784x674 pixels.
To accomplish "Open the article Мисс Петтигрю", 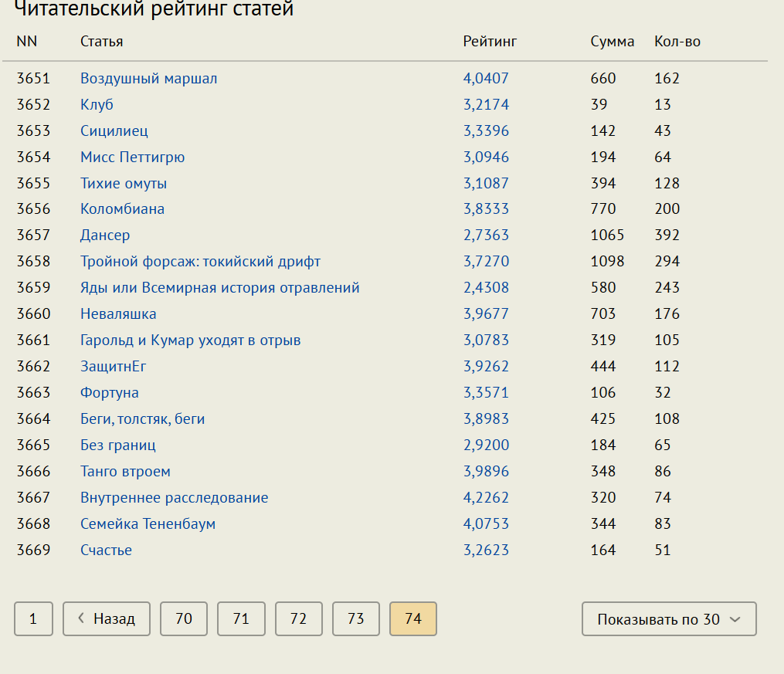I will pos(133,157).
